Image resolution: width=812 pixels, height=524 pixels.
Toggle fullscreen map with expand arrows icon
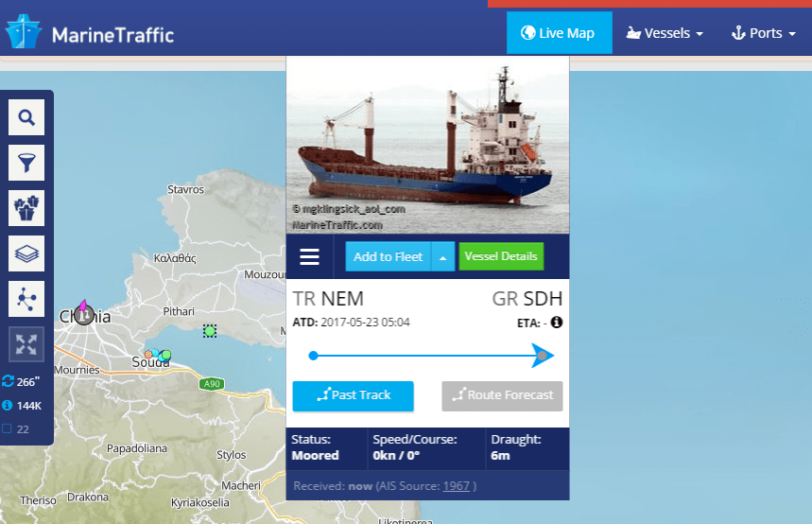pos(26,344)
